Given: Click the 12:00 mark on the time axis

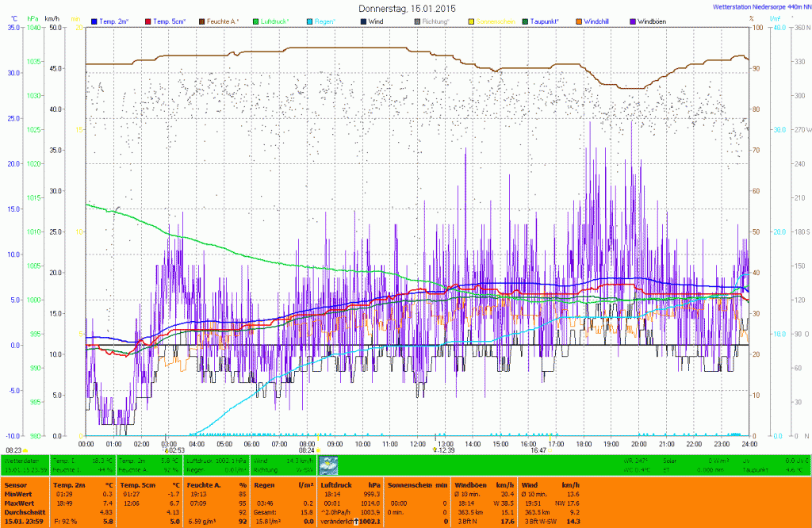Looking at the screenshot, I should 417,444.
